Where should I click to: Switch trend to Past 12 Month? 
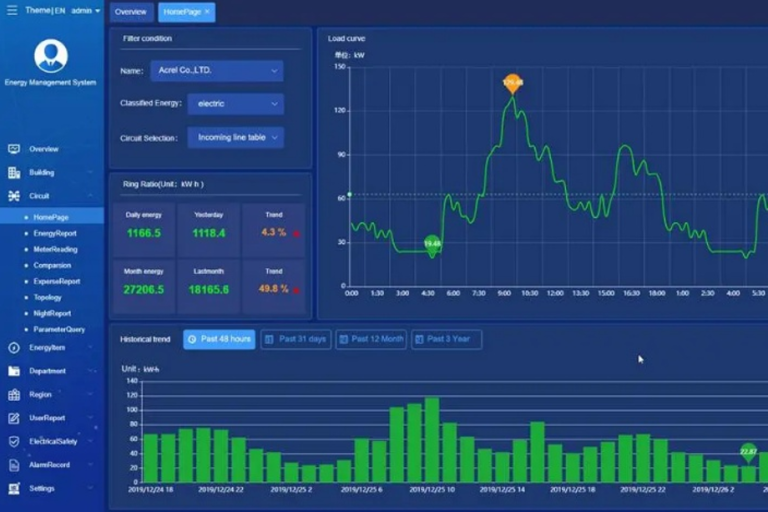[x=371, y=339]
